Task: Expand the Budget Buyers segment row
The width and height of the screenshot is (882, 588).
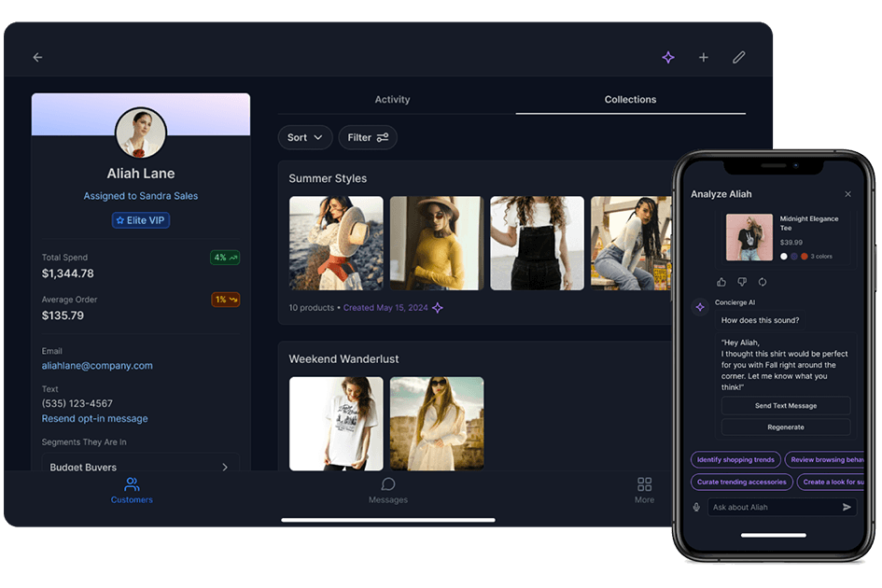Action: (141, 467)
